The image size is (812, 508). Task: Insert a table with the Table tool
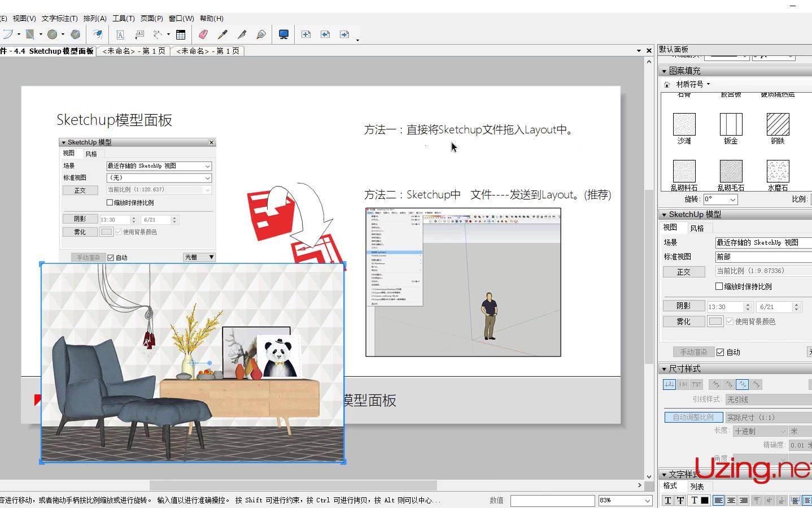tap(181, 34)
